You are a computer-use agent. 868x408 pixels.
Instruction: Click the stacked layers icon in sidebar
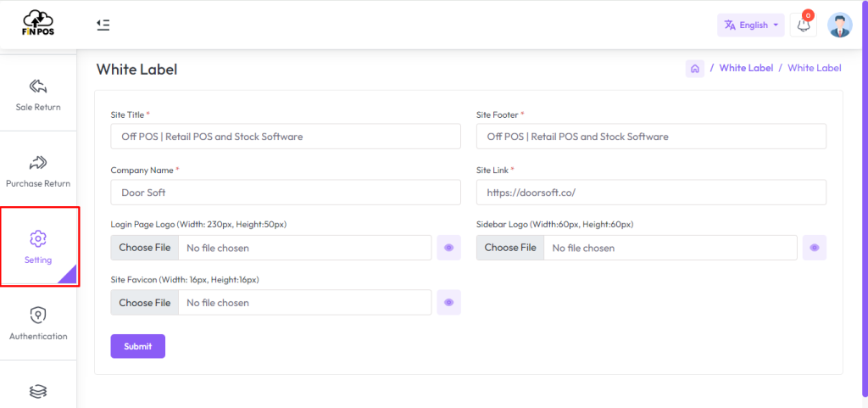pos(38,392)
